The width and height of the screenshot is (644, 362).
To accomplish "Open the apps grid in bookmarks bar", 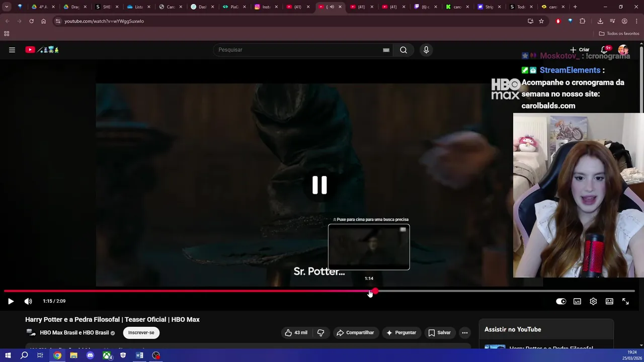I will 7,34.
